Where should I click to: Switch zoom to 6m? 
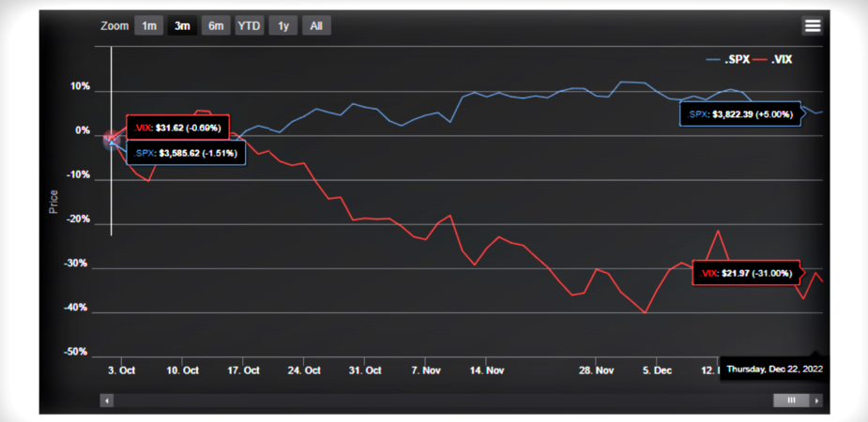(216, 25)
